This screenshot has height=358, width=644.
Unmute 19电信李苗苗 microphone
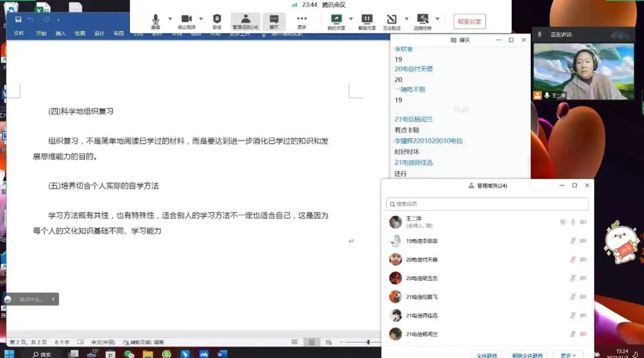573,241
